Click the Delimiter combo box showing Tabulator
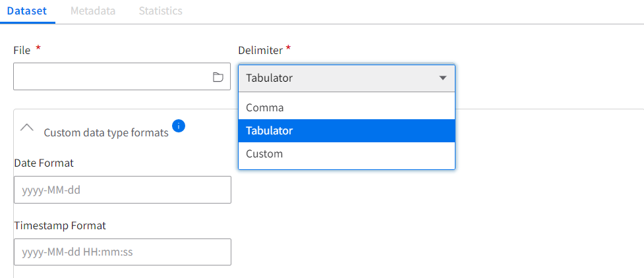This screenshot has width=644, height=278. click(x=347, y=78)
